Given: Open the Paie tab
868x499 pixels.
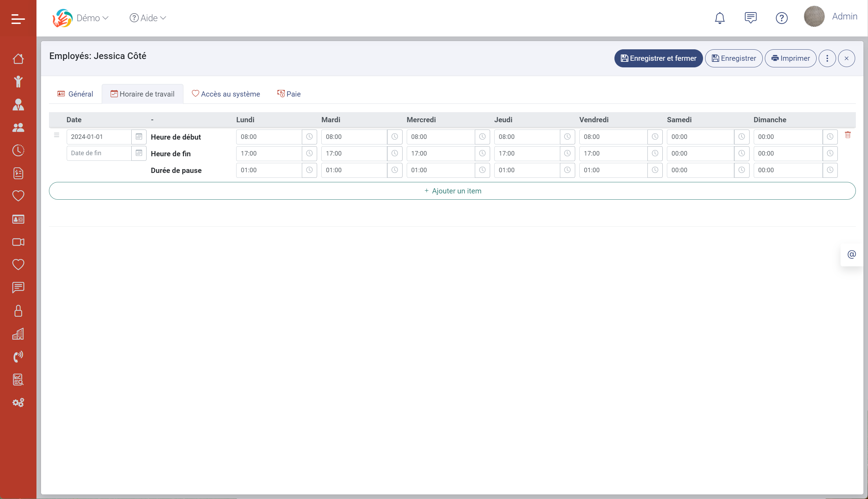Looking at the screenshot, I should point(289,94).
